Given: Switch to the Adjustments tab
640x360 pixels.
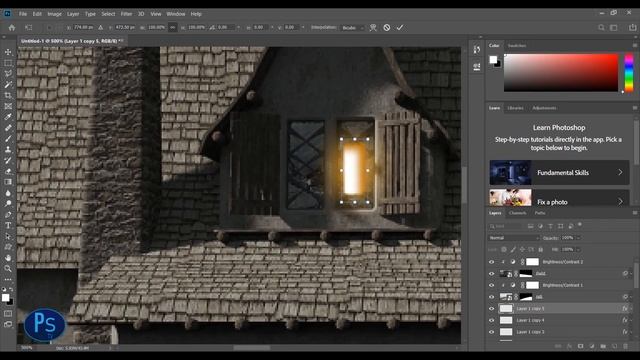Looking at the screenshot, I should tap(544, 108).
